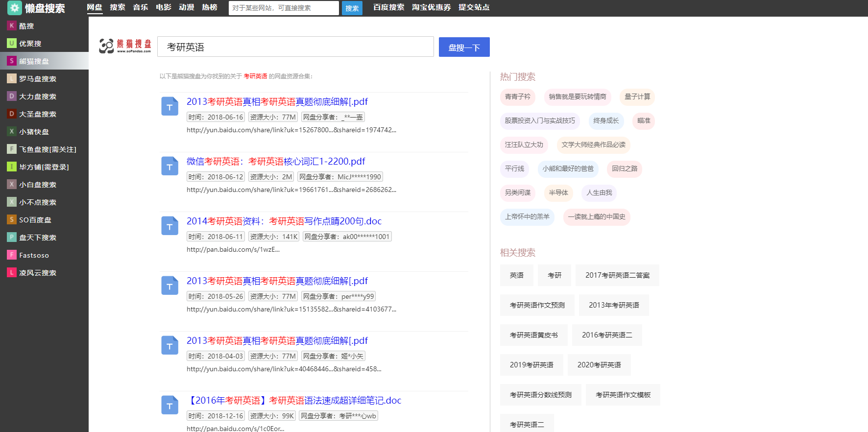Click the S icon for 熊猫搜盘
This screenshot has width=868, height=432.
click(12, 61)
